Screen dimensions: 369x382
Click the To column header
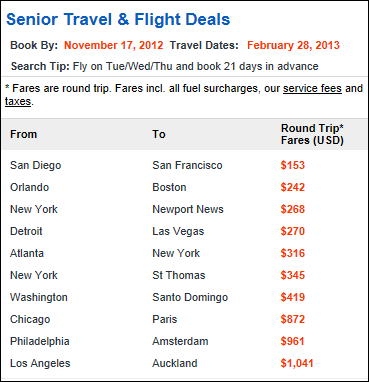coord(159,134)
